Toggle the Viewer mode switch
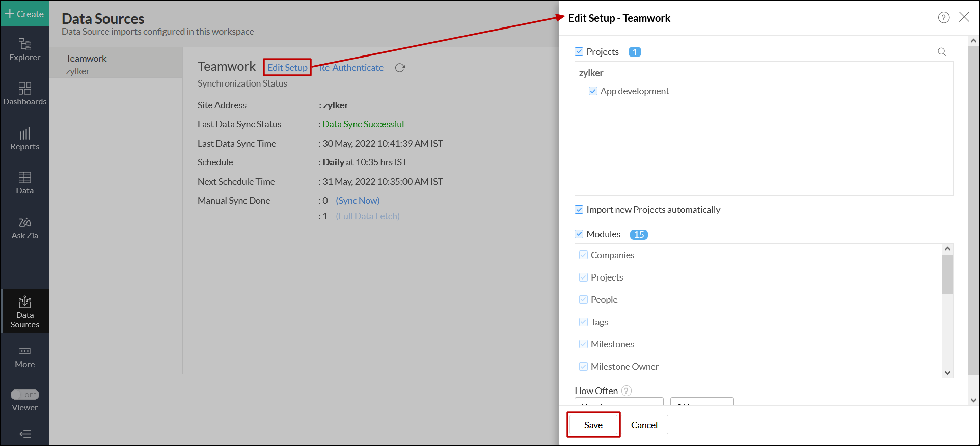The height and width of the screenshot is (446, 980). point(25,395)
